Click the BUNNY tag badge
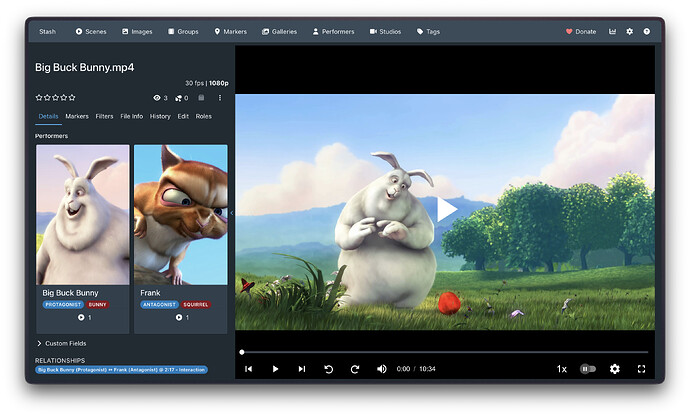This screenshot has height=416, width=690. point(98,305)
